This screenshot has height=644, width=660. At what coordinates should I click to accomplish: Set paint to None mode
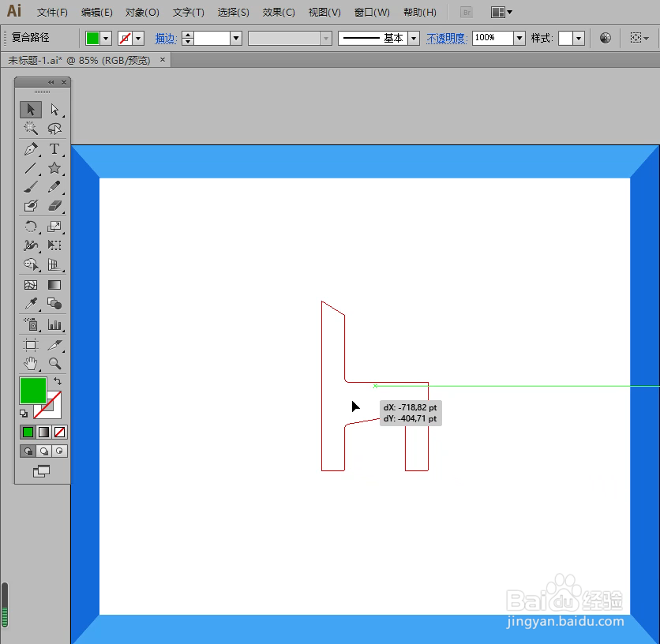point(59,432)
